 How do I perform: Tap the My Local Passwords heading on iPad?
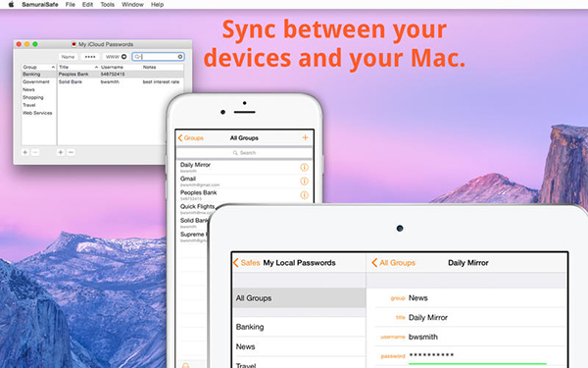pos(299,263)
